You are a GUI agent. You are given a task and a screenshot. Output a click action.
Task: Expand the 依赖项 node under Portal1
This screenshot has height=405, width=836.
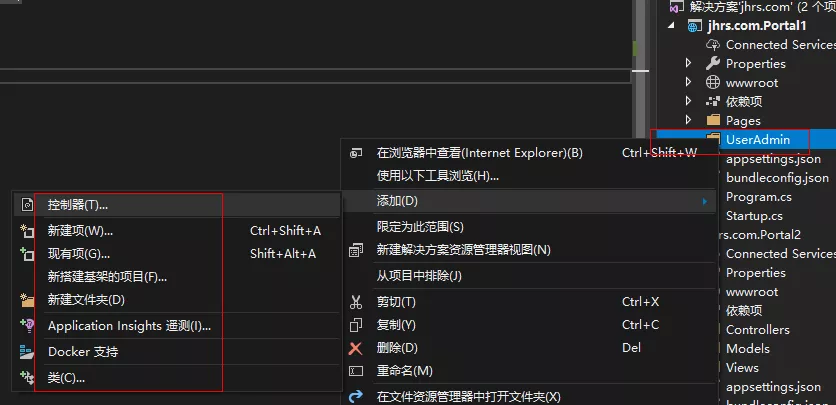[x=688, y=101]
